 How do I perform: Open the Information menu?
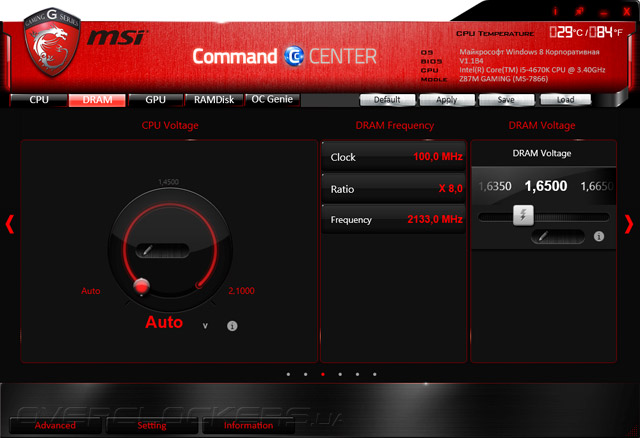click(248, 425)
